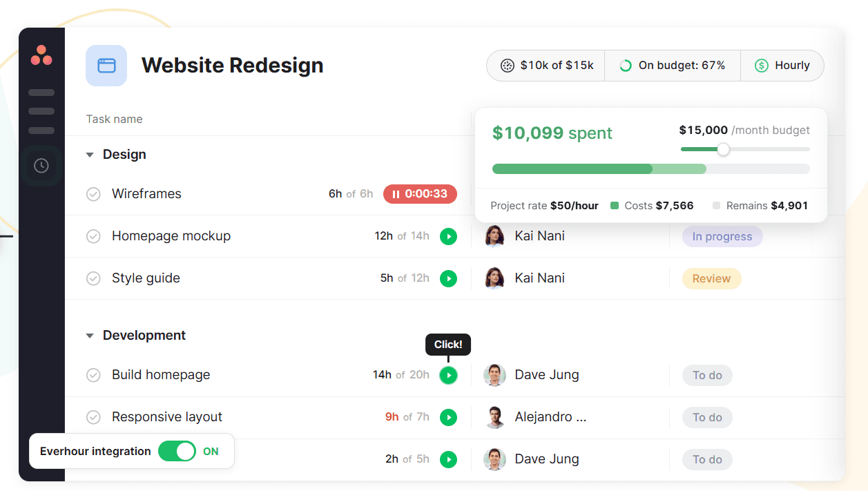
Task: Start timer for Responsive layout task
Action: tap(449, 417)
